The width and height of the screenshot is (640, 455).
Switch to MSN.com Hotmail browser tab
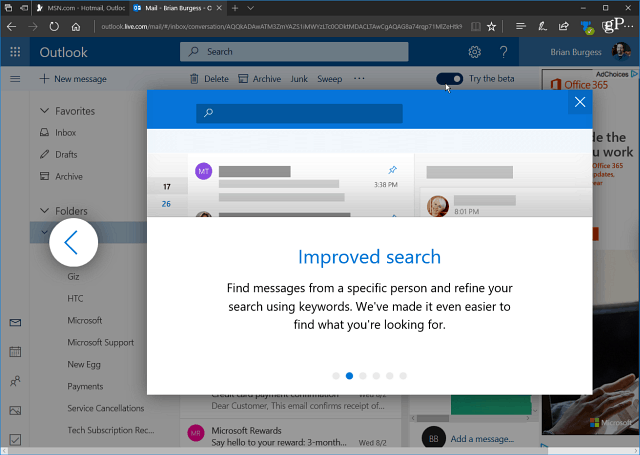(81, 8)
